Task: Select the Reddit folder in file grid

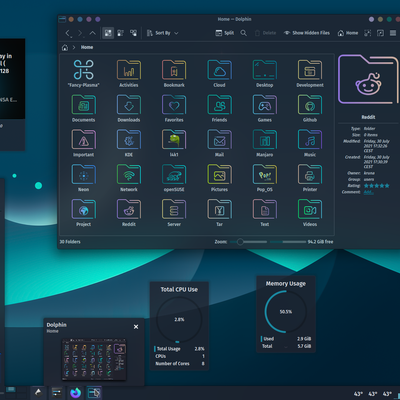Action: point(129,213)
